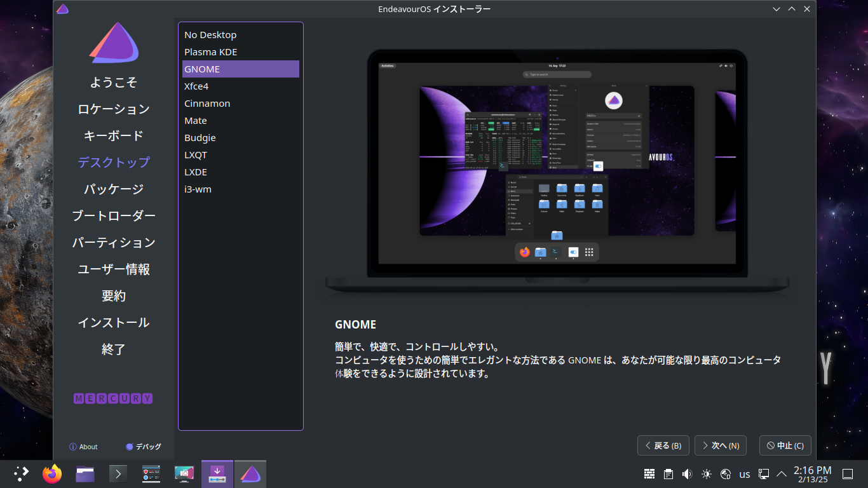868x488 pixels.
Task: Launch Firefox from the taskbar
Action: [52, 473]
